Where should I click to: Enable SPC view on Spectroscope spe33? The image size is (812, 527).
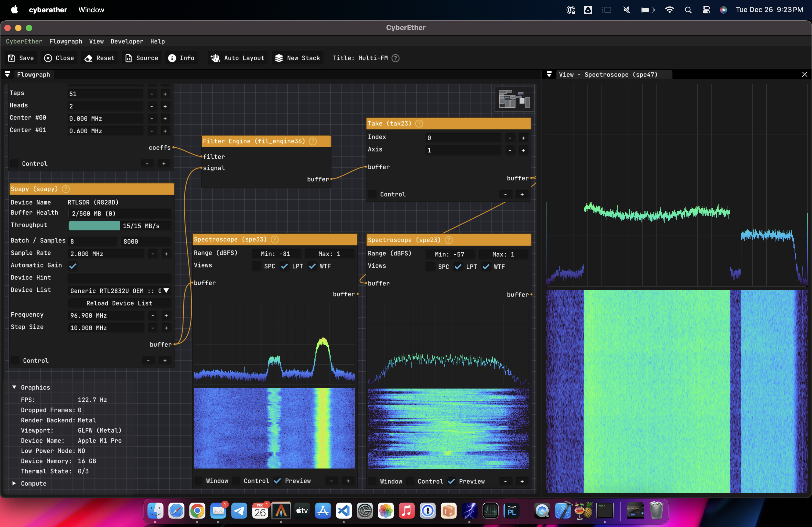256,266
